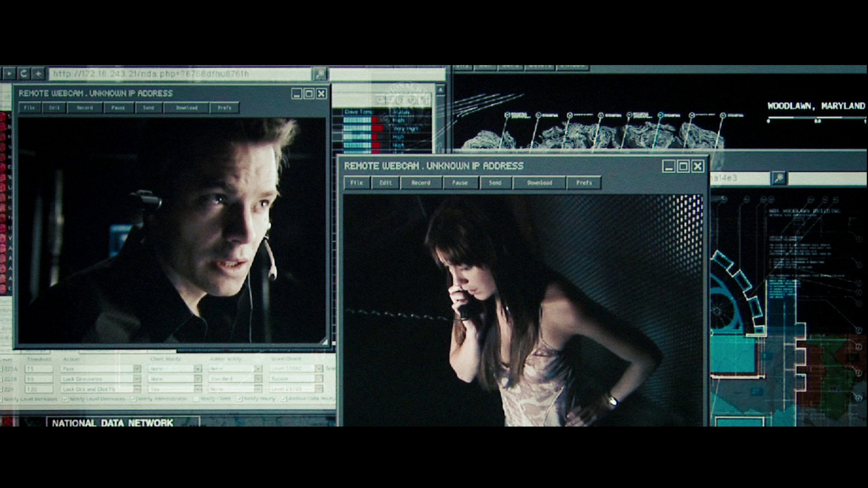Screen dimensions: 868x488
Task: Open Edit menu in the woman's webcam window
Action: pyautogui.click(x=385, y=183)
